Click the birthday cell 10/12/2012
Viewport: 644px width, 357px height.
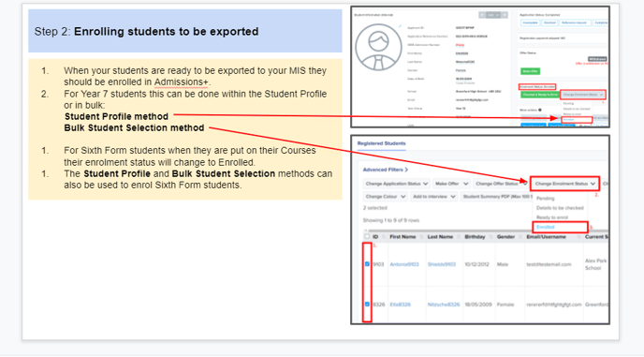coord(476,264)
